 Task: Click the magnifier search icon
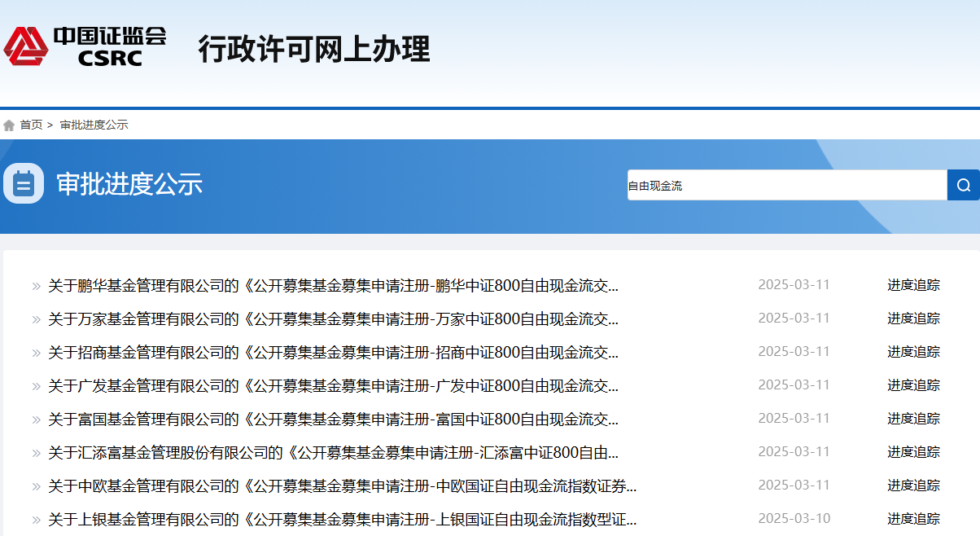pos(964,185)
